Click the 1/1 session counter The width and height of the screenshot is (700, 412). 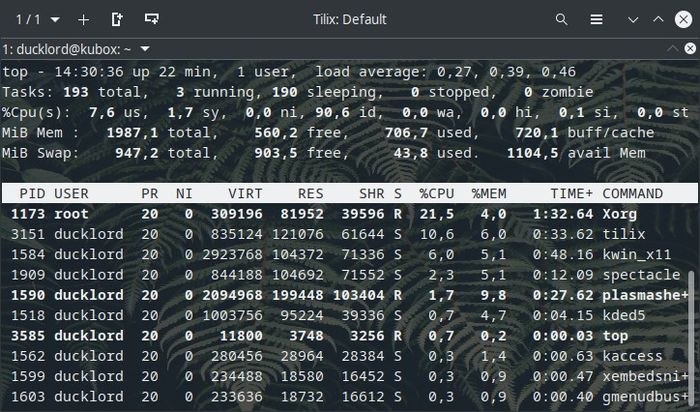pos(28,20)
